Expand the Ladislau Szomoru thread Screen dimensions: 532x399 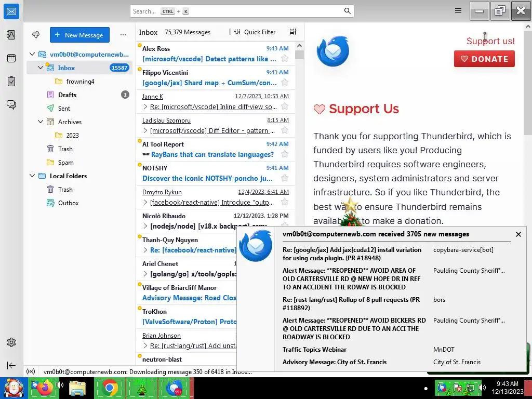point(145,130)
